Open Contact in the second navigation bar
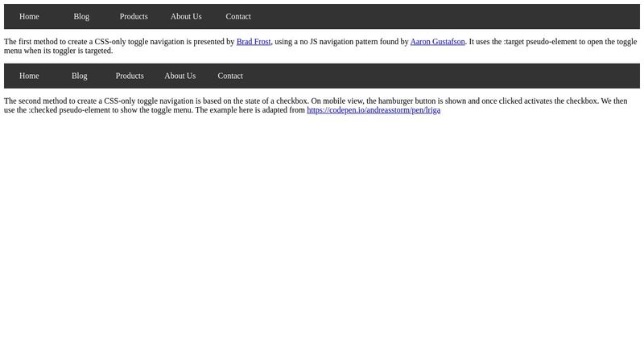Image resolution: width=644 pixels, height=362 pixels. pyautogui.click(x=230, y=76)
